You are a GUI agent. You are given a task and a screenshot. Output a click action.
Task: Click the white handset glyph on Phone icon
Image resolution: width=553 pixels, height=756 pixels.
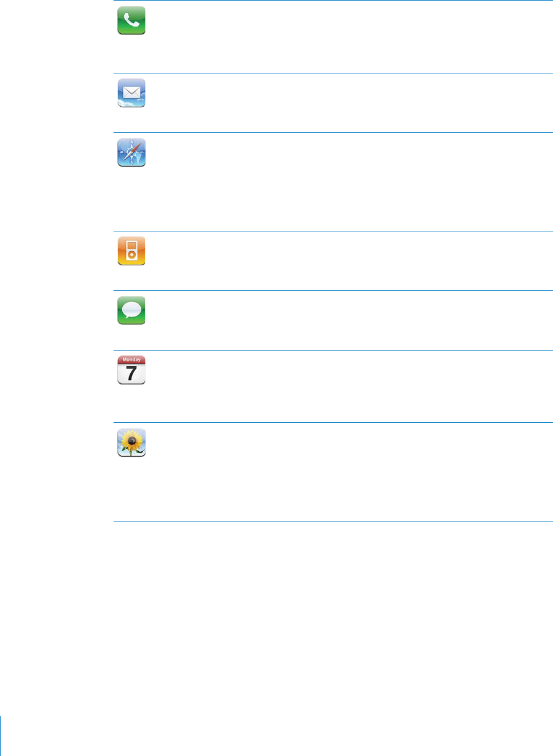click(x=131, y=20)
